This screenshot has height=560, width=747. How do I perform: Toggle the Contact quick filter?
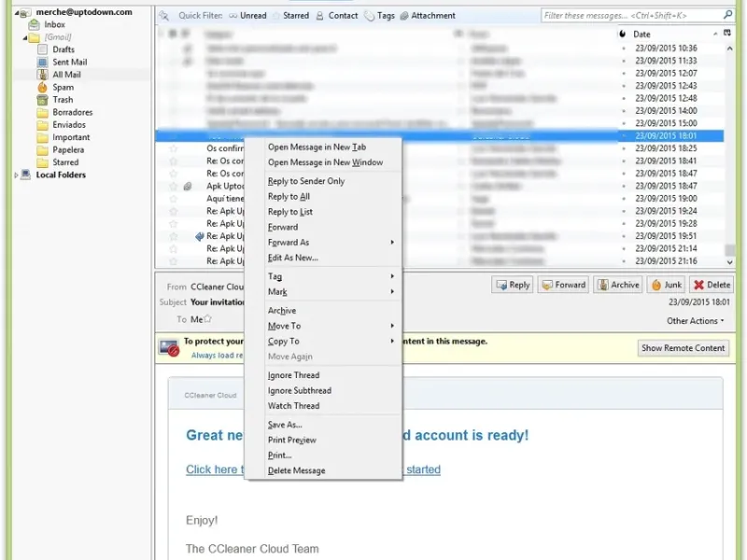pos(337,16)
